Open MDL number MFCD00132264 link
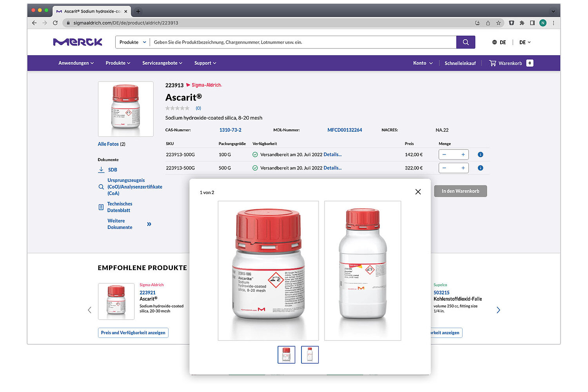The image size is (588, 392). point(345,130)
